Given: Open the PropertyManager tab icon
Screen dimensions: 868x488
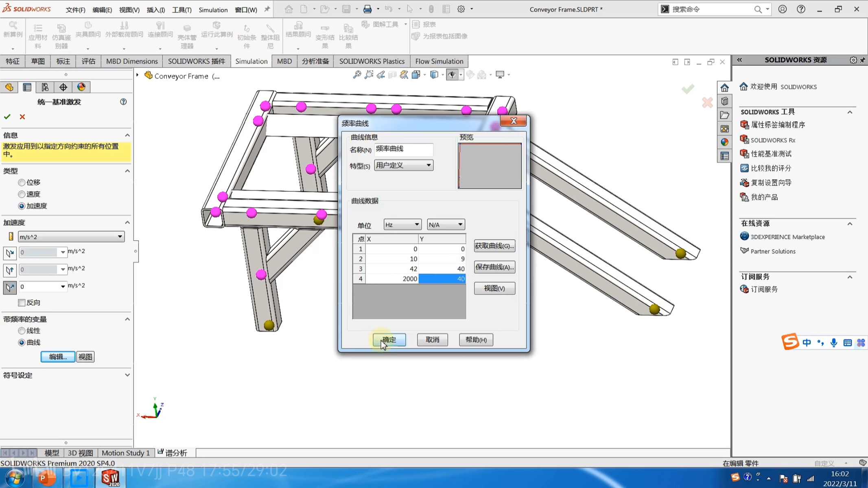Looking at the screenshot, I should point(27,87).
